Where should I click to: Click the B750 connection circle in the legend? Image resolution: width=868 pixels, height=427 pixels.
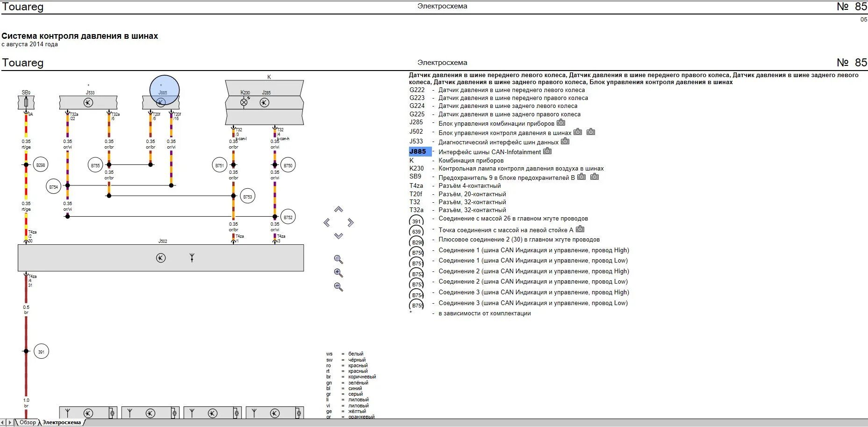tap(416, 253)
